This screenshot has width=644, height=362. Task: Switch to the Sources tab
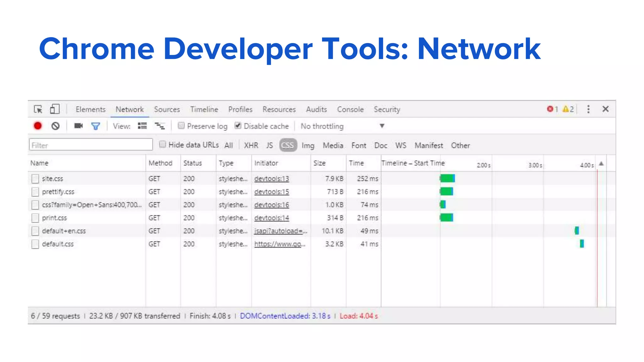coord(167,109)
